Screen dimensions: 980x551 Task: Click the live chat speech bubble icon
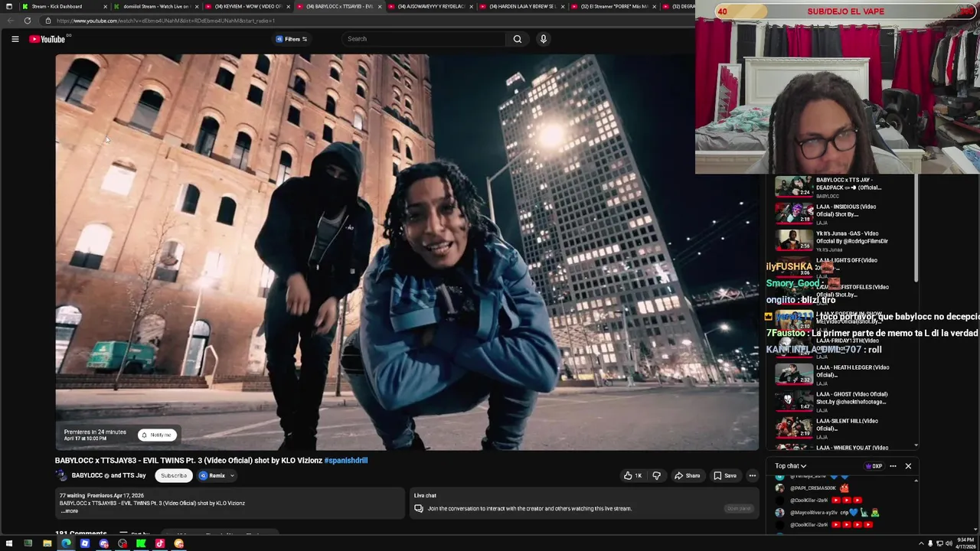419,509
